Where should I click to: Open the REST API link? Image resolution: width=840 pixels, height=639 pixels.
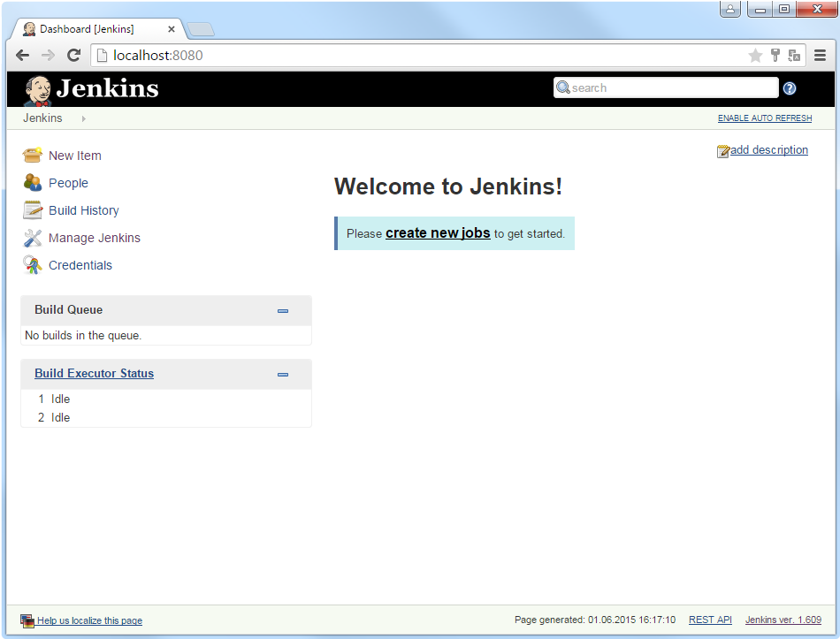tap(710, 620)
